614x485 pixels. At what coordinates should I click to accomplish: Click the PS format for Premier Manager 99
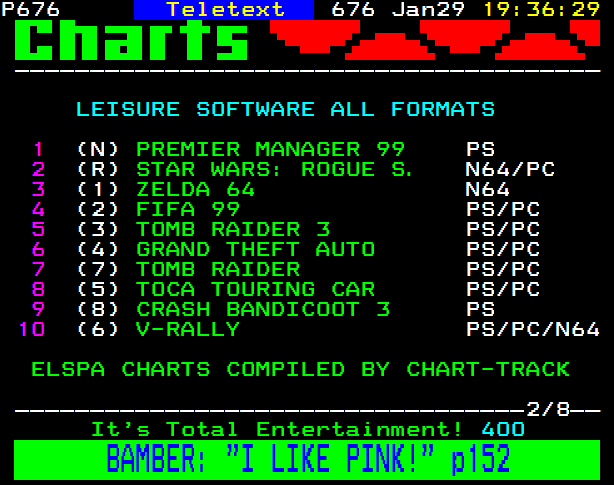coord(480,150)
